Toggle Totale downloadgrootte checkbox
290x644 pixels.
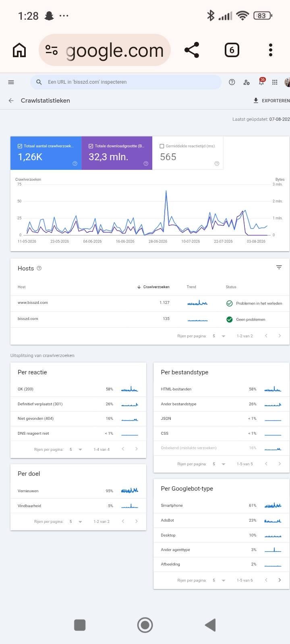[x=91, y=146]
